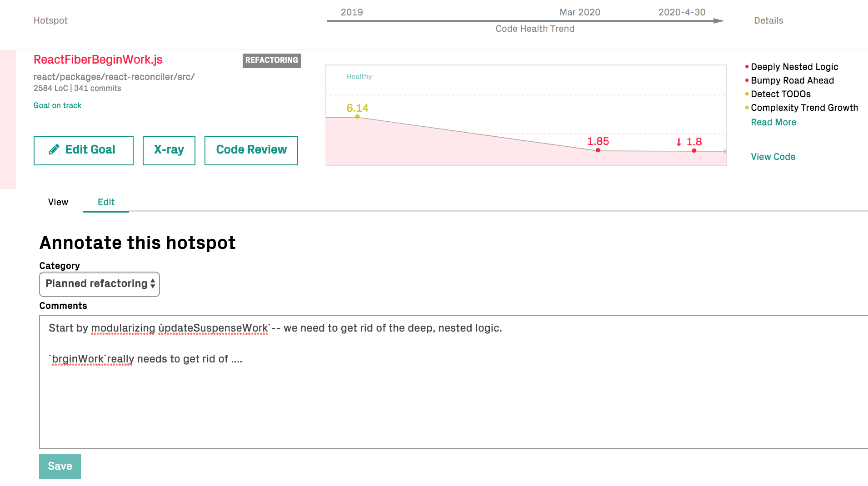The width and height of the screenshot is (868, 486).
Task: Save the hotspot annotation
Action: click(x=60, y=466)
